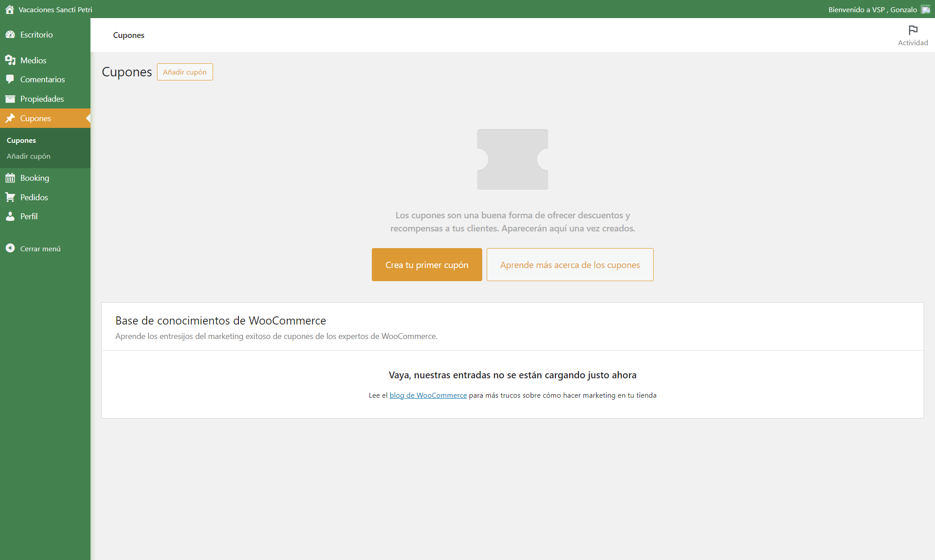Open the Escritorio menu item

pos(45,34)
